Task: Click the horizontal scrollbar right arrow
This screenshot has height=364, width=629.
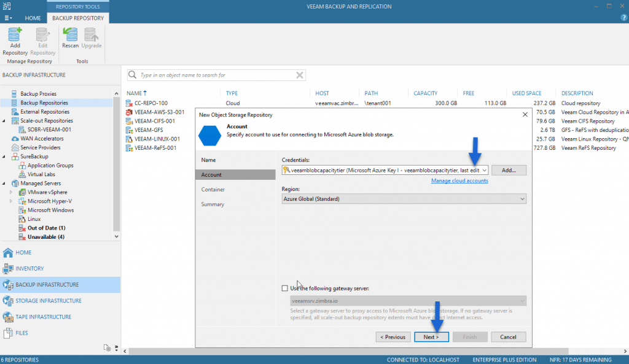Action: click(x=625, y=351)
